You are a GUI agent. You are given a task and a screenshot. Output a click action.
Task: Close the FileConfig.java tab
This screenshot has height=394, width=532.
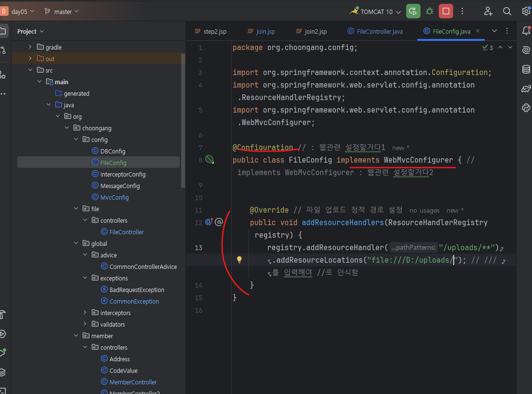[x=478, y=31]
